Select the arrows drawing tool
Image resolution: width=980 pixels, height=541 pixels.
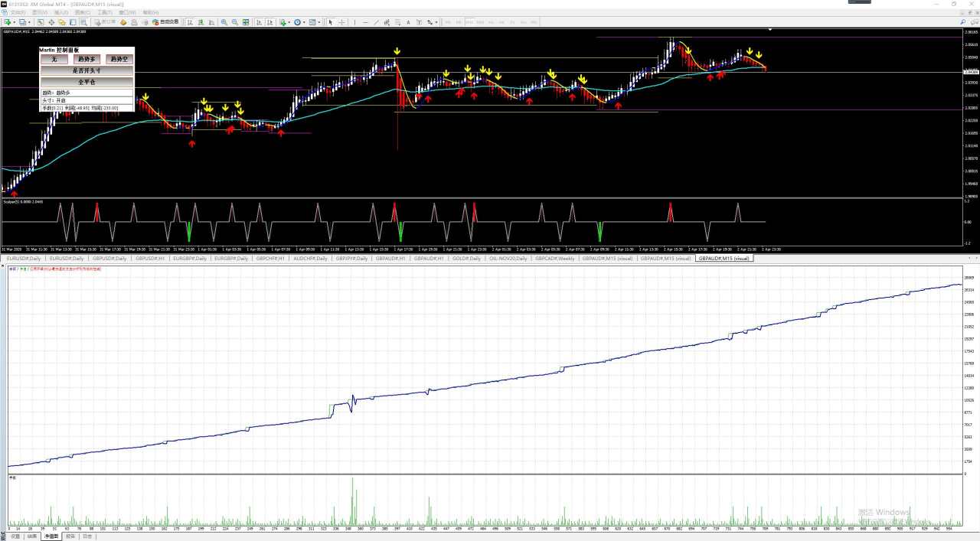coord(430,22)
